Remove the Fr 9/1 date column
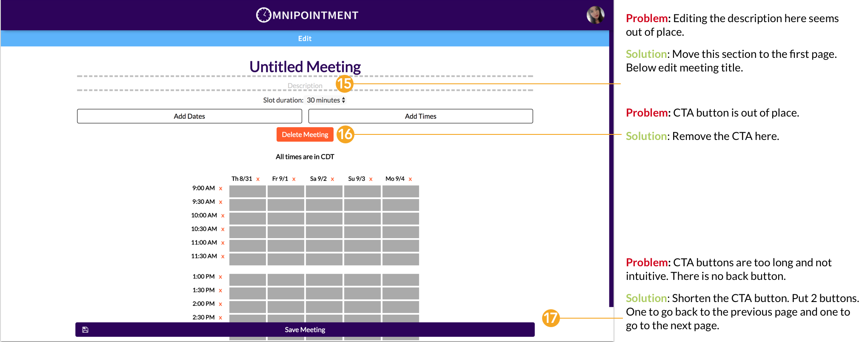 [x=294, y=179]
